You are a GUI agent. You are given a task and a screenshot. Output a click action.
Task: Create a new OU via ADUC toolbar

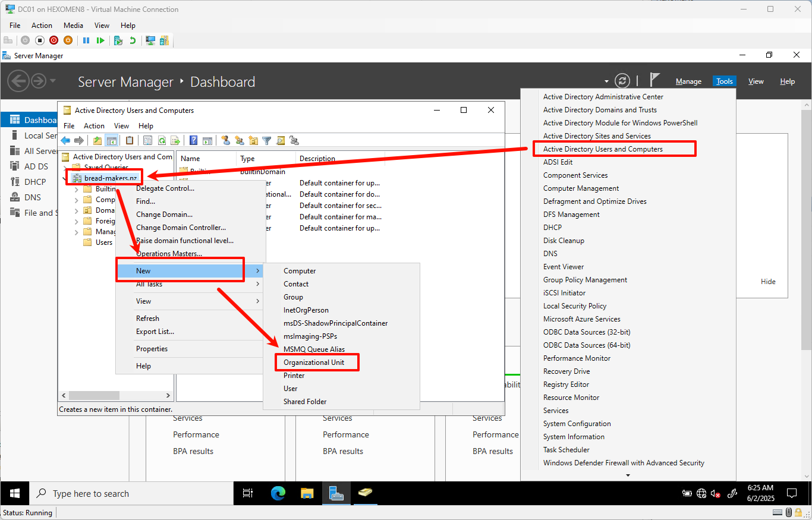click(253, 141)
